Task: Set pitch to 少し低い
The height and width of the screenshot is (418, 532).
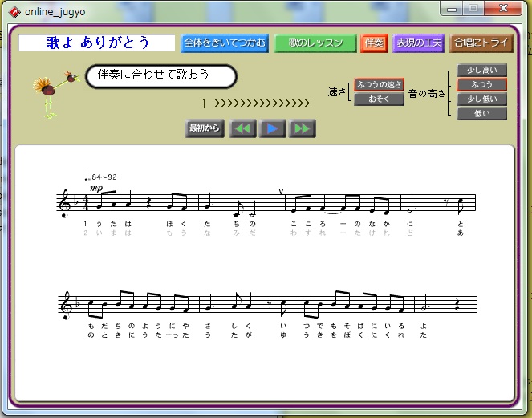Action: click(481, 99)
